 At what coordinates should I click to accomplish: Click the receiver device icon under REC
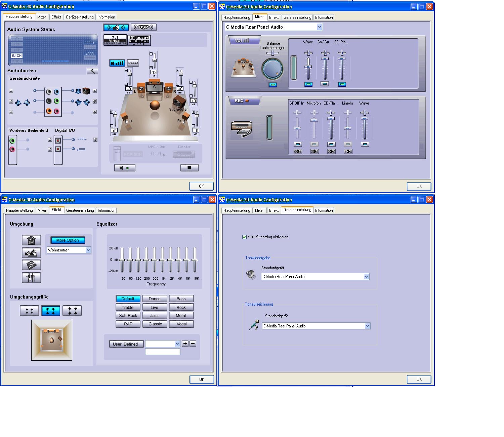(242, 129)
